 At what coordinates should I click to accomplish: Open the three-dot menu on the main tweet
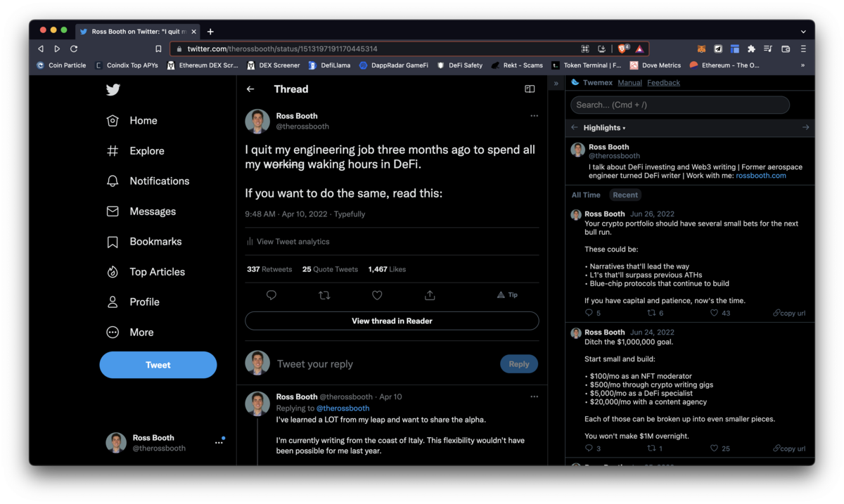[534, 116]
